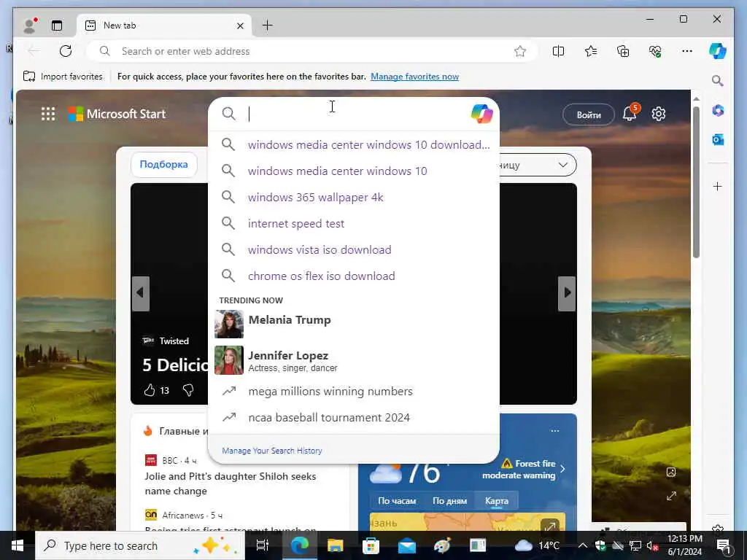Open tab actions menu icon
The height and width of the screenshot is (560, 747).
point(57,26)
